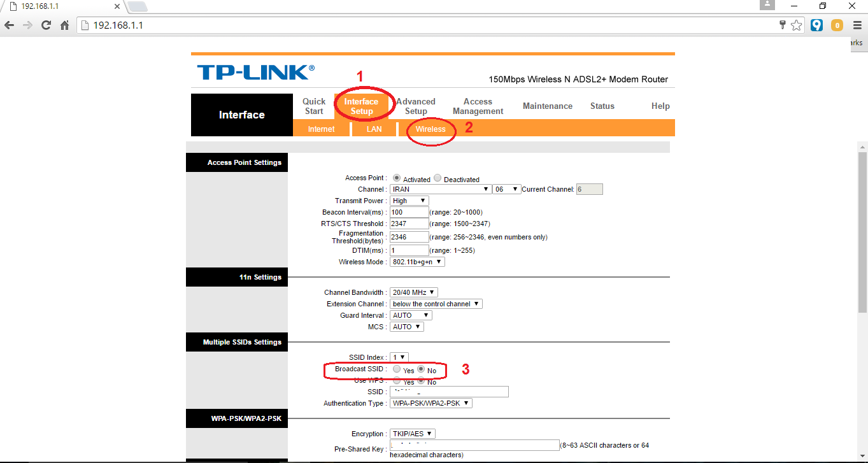Click the saved password key icon
The width and height of the screenshot is (868, 463).
point(783,25)
